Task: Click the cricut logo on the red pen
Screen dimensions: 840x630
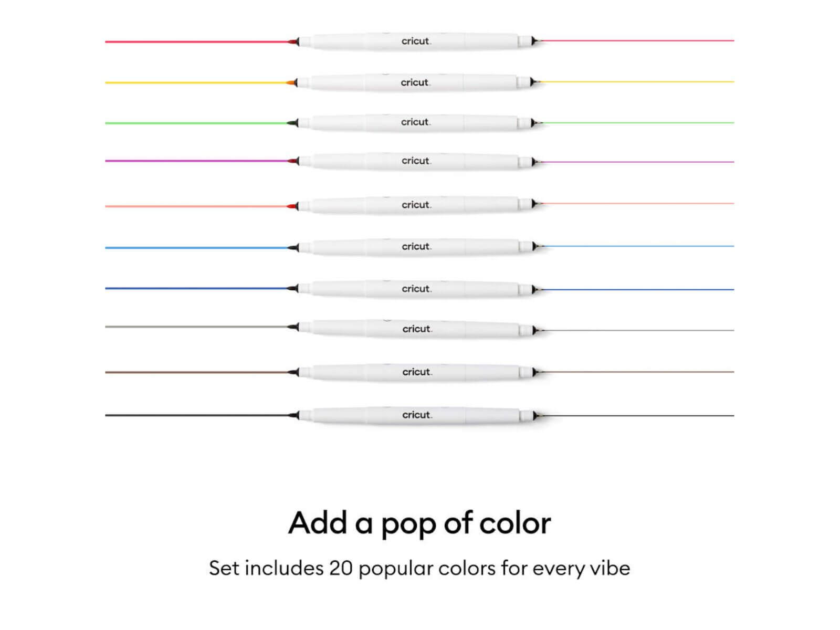Action: (x=416, y=41)
